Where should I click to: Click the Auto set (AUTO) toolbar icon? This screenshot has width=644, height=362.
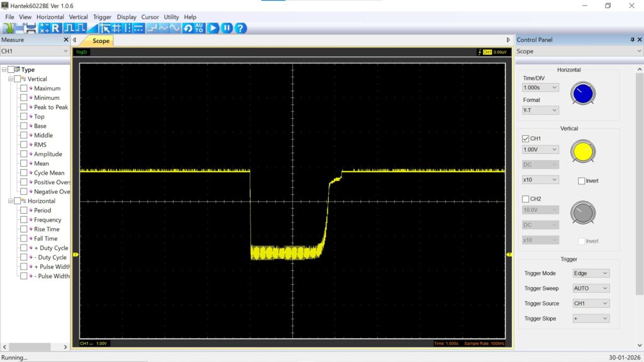199,28
